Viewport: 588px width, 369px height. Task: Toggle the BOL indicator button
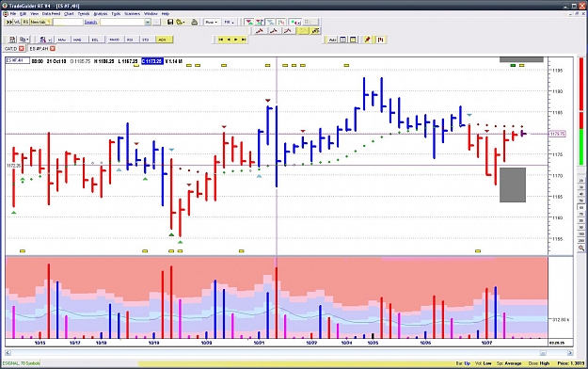pyautogui.click(x=95, y=40)
